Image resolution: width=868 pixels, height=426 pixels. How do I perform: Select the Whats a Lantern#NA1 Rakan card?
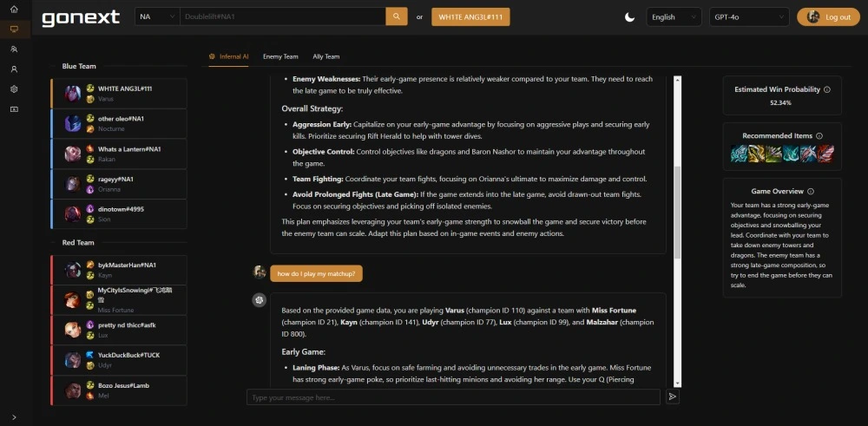click(x=118, y=154)
